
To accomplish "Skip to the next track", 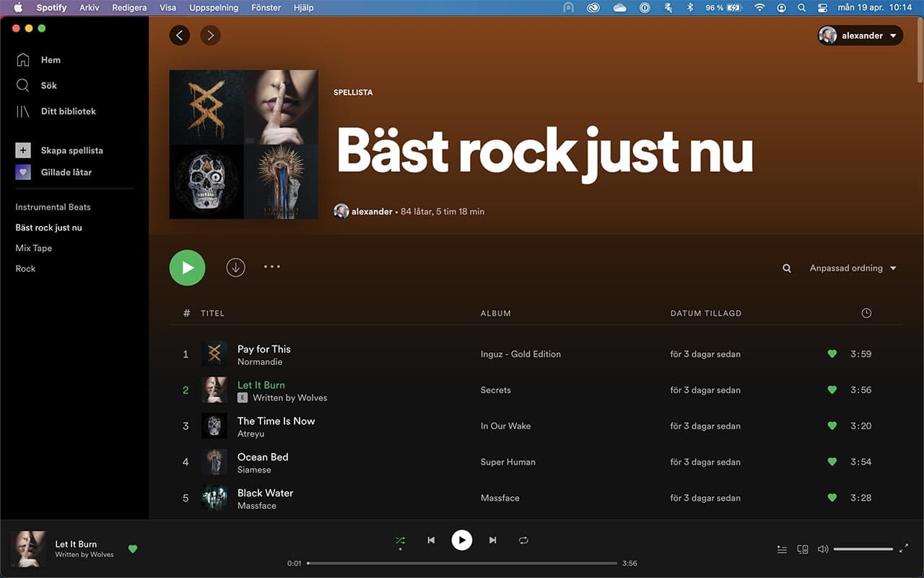I will 493,540.
